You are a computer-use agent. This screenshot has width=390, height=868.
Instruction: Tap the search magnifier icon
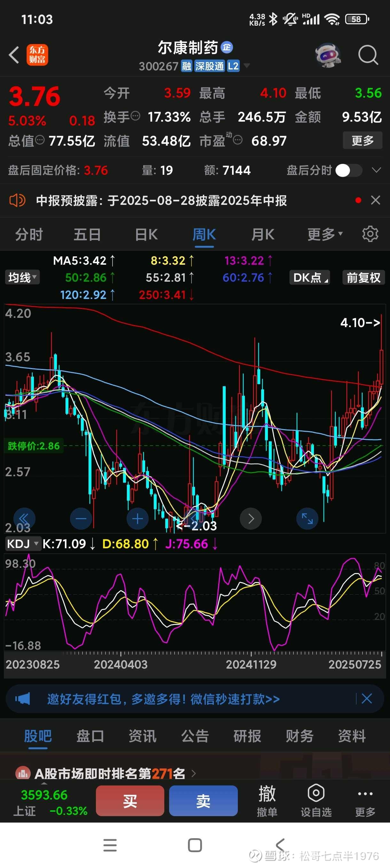pos(368,55)
